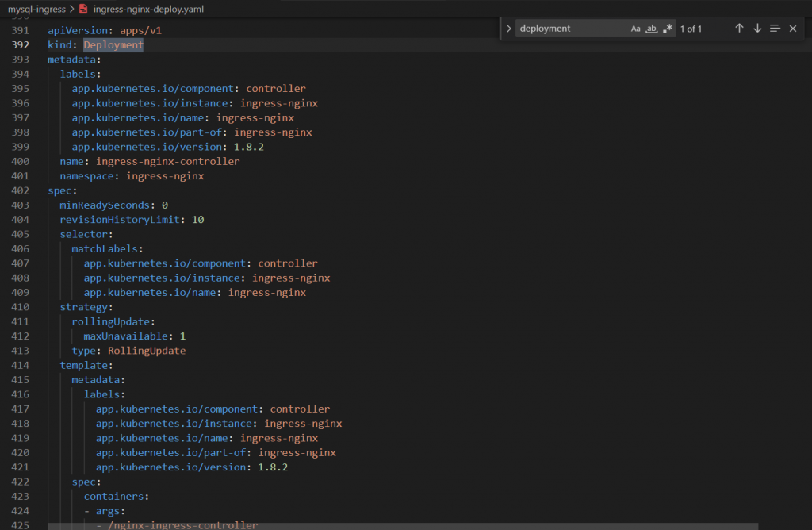
Task: Close the find widget
Action: click(793, 29)
